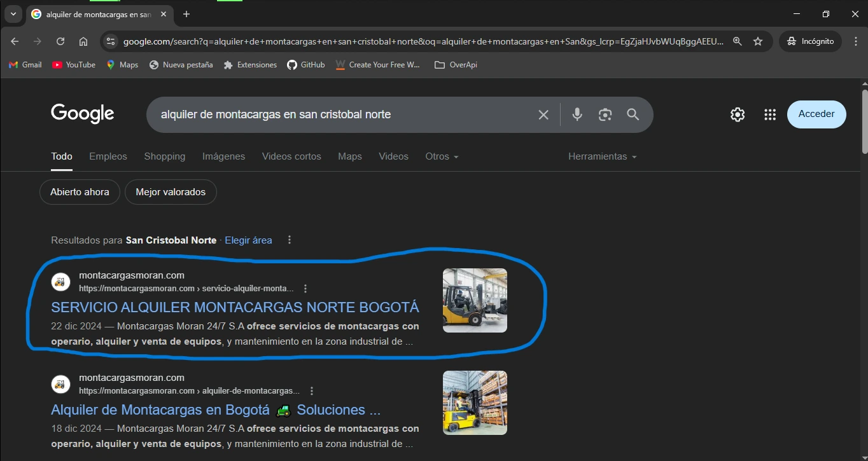Open Alquiler de Montacargas en Bogotá result
The width and height of the screenshot is (868, 461).
pos(216,410)
